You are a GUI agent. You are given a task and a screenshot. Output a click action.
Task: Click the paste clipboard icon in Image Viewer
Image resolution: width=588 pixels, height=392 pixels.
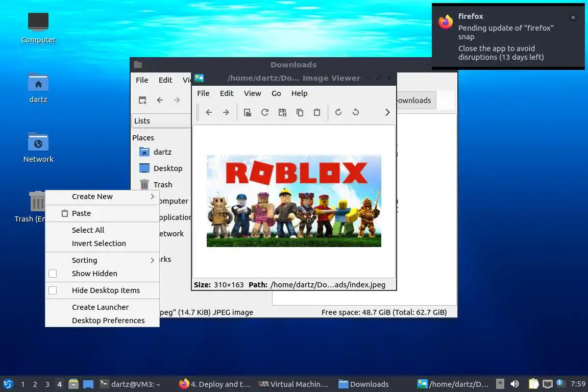(317, 112)
